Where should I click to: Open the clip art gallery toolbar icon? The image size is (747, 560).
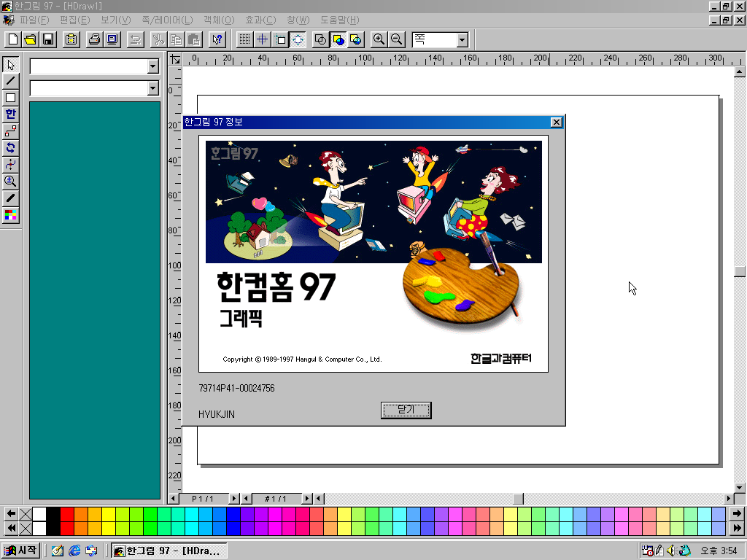click(x=71, y=39)
